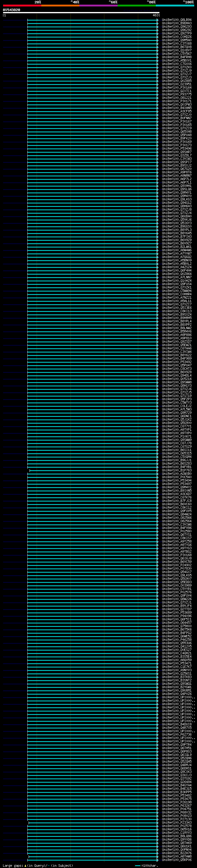Select hit label UniRef100_A3CF85
Screen dimensions: 197x868
tap(176, 111)
